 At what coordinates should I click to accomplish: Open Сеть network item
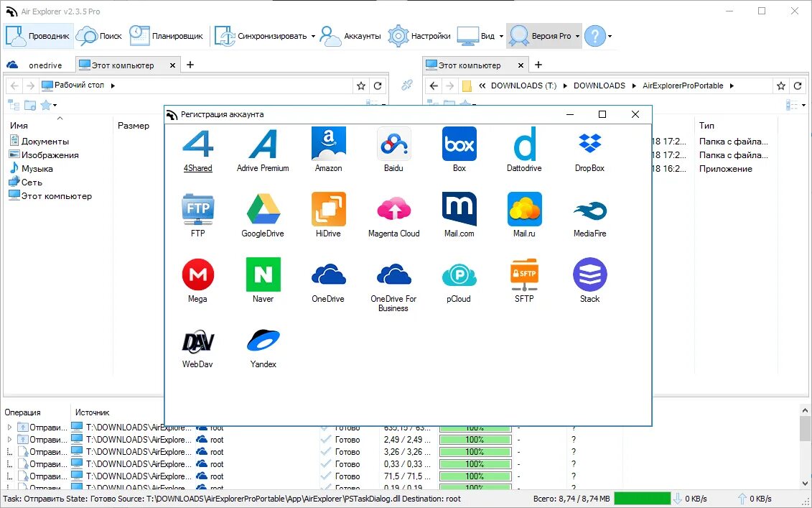tap(25, 183)
